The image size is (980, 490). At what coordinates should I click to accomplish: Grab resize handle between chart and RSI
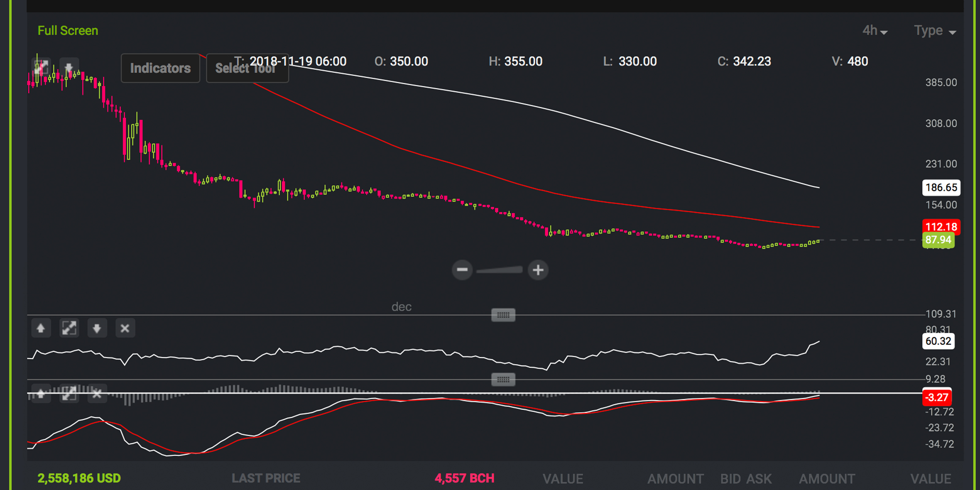pyautogui.click(x=503, y=315)
